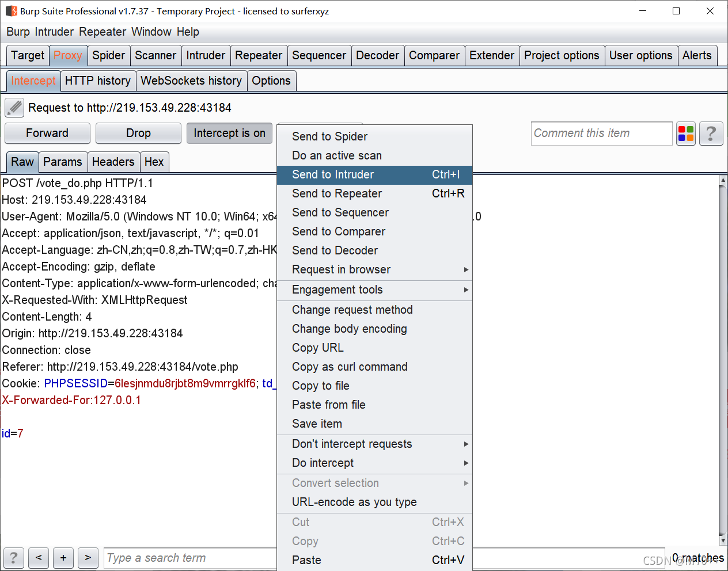This screenshot has width=728, height=571.
Task: Select Do an active scan
Action: [x=374, y=155]
